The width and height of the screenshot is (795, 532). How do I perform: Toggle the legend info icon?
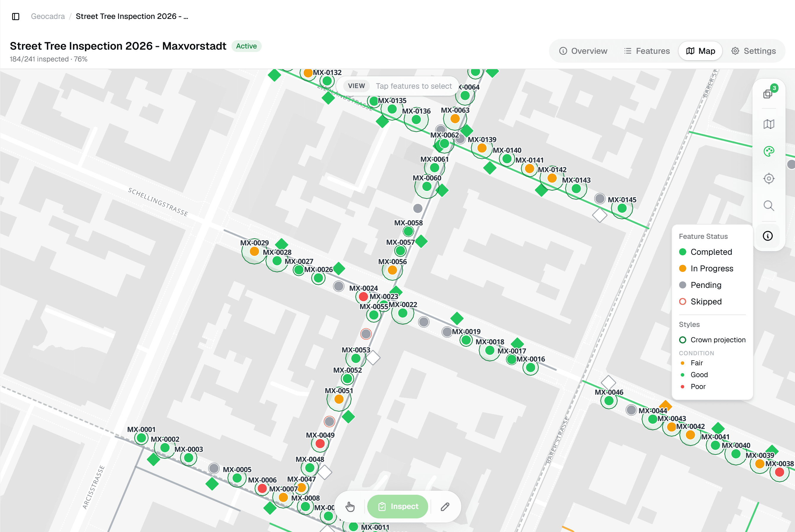click(x=768, y=236)
